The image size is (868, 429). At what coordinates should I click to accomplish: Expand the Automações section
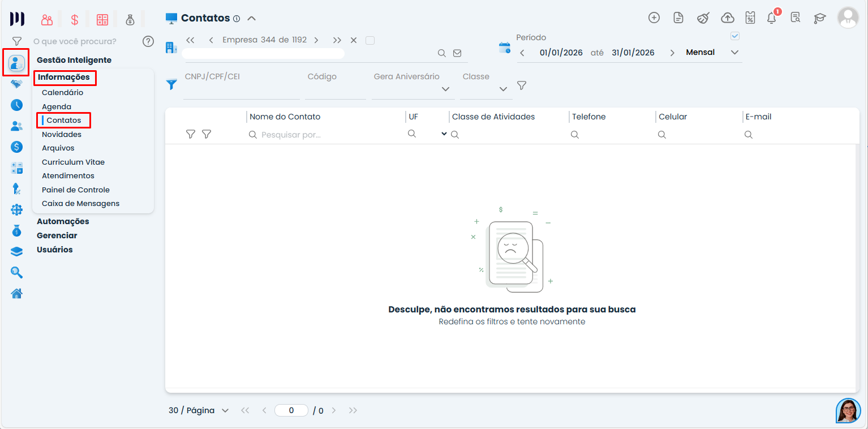coord(63,221)
